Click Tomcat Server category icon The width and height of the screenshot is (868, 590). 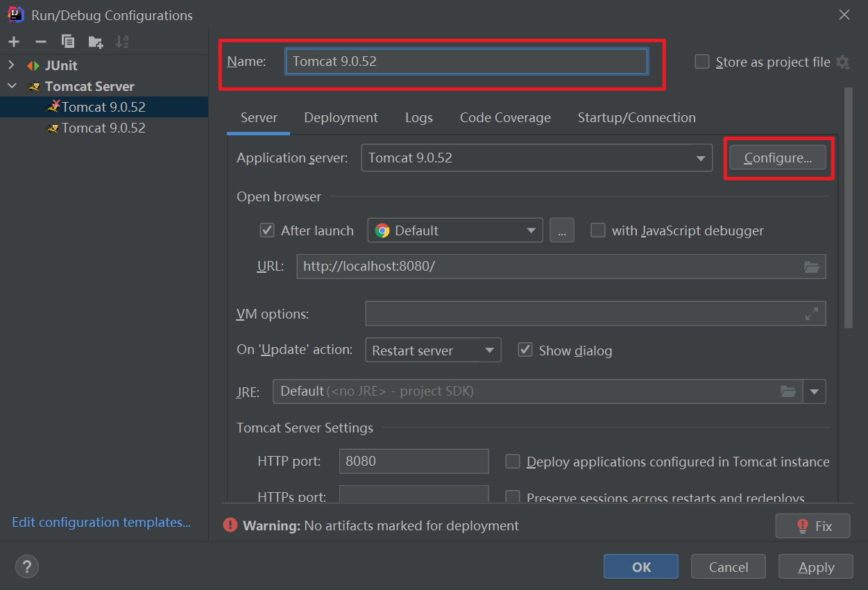[33, 86]
